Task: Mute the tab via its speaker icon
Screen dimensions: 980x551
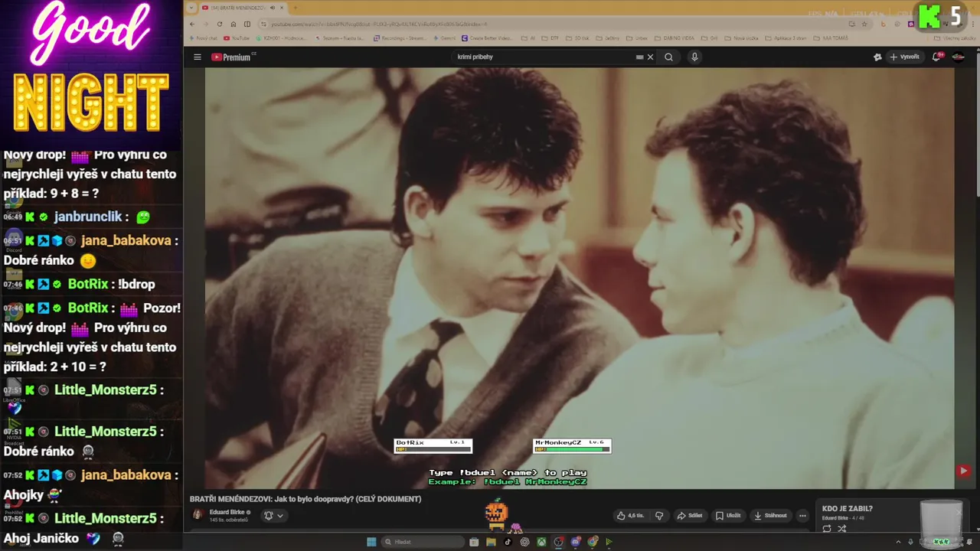Action: click(x=273, y=8)
